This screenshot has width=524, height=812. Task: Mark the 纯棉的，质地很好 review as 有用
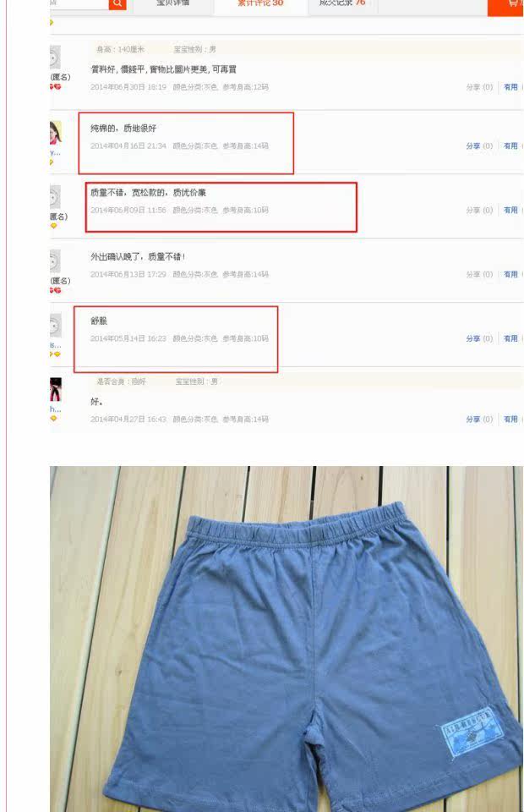click(x=510, y=146)
